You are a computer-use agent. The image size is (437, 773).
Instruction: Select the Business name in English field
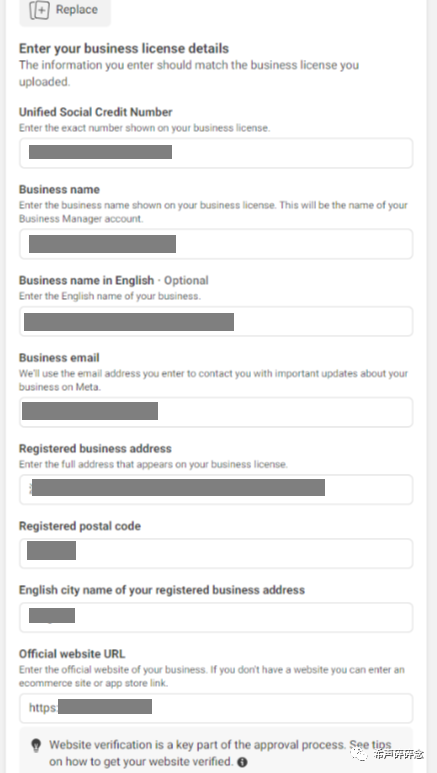click(216, 321)
